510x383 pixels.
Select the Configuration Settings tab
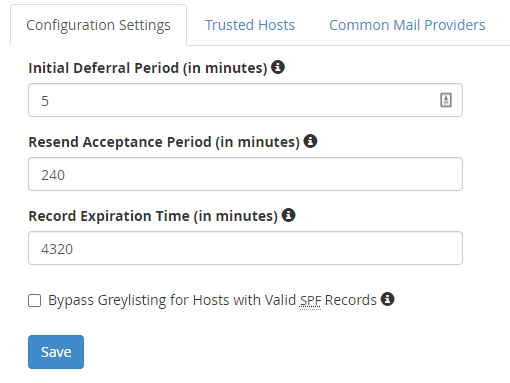click(x=98, y=25)
